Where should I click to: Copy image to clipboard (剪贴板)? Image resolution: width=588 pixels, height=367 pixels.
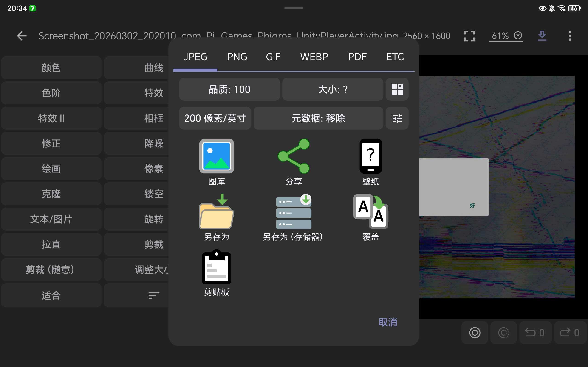coord(216,267)
